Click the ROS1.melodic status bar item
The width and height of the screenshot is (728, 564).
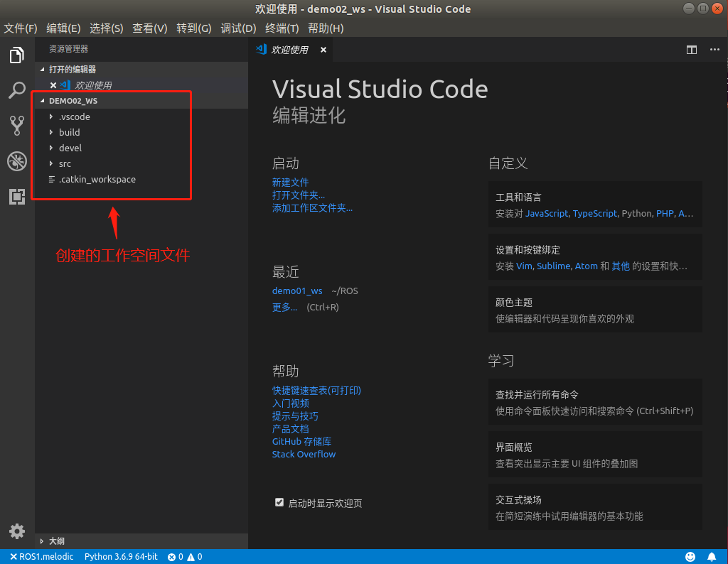click(x=41, y=556)
